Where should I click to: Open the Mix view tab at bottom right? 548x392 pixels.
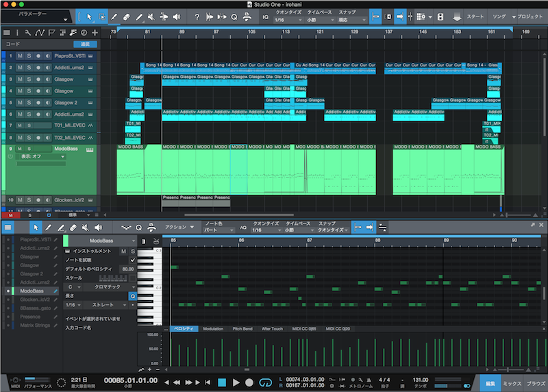coord(512,384)
